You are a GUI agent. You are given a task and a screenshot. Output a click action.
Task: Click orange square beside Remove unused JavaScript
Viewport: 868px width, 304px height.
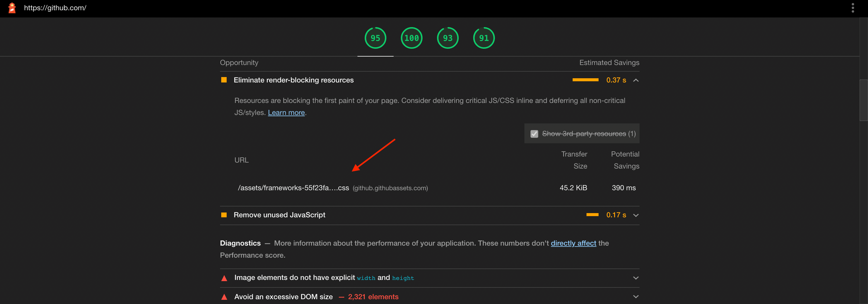(x=224, y=215)
